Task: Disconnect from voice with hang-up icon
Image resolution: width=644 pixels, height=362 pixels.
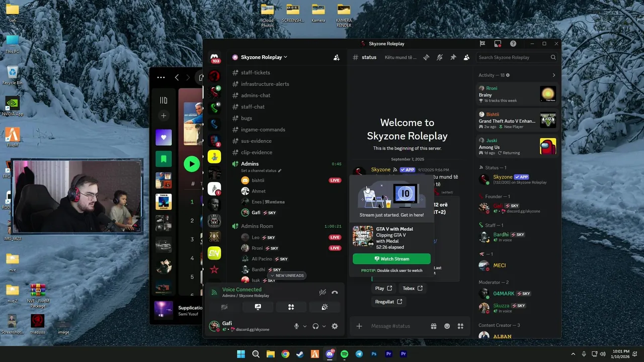Action: point(335,292)
